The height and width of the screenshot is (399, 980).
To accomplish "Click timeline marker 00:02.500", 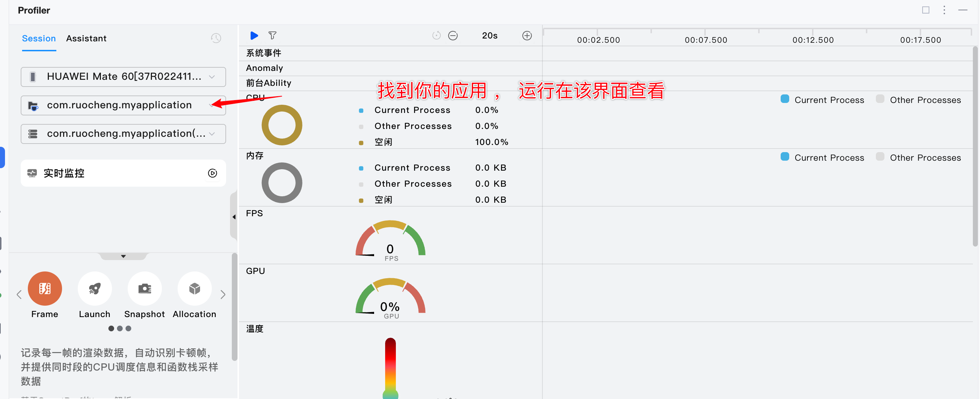I will click(x=598, y=40).
